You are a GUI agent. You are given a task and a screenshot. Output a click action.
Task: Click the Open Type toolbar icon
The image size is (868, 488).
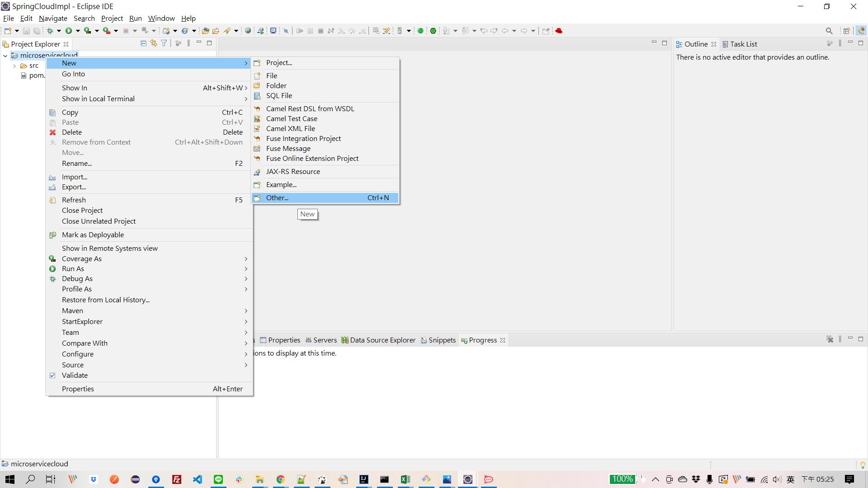pyautogui.click(x=205, y=31)
